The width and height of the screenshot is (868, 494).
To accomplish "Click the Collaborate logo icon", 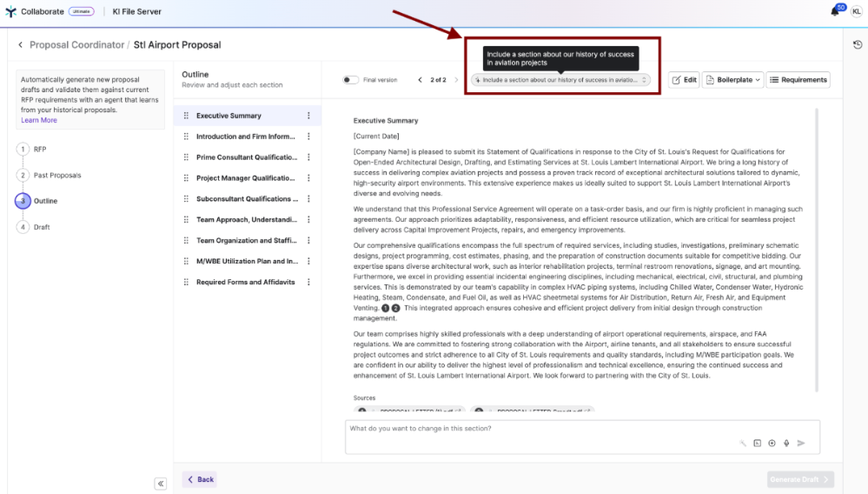I will tap(10, 11).
